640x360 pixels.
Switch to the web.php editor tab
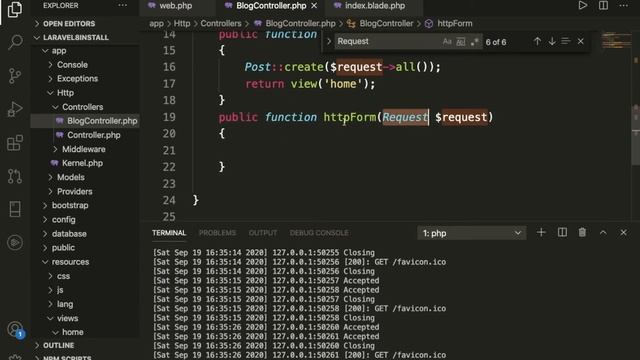176,6
